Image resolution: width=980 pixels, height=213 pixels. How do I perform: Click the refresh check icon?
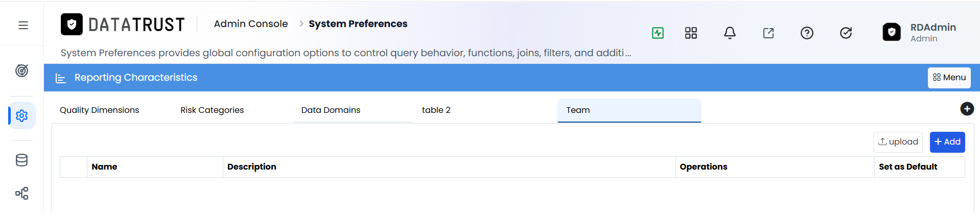[x=846, y=33]
